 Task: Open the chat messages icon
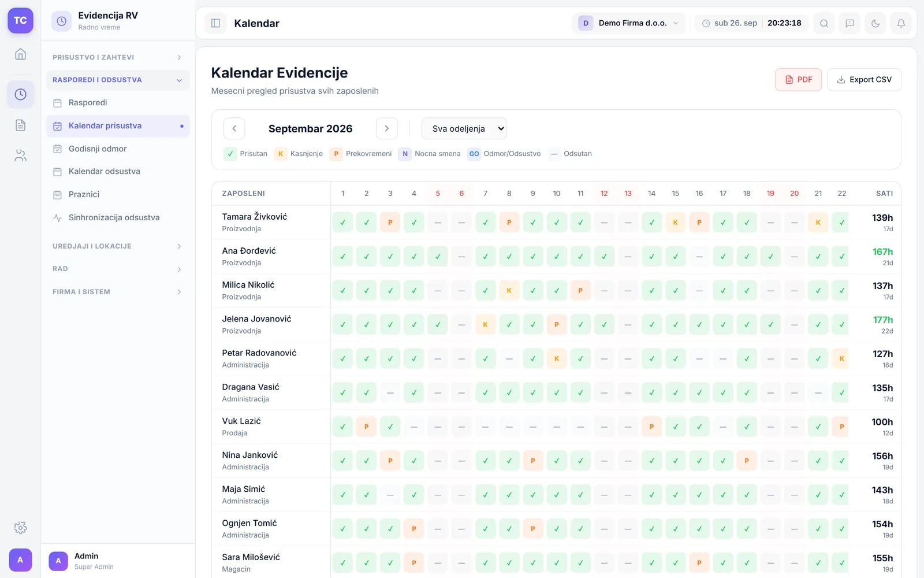point(850,23)
